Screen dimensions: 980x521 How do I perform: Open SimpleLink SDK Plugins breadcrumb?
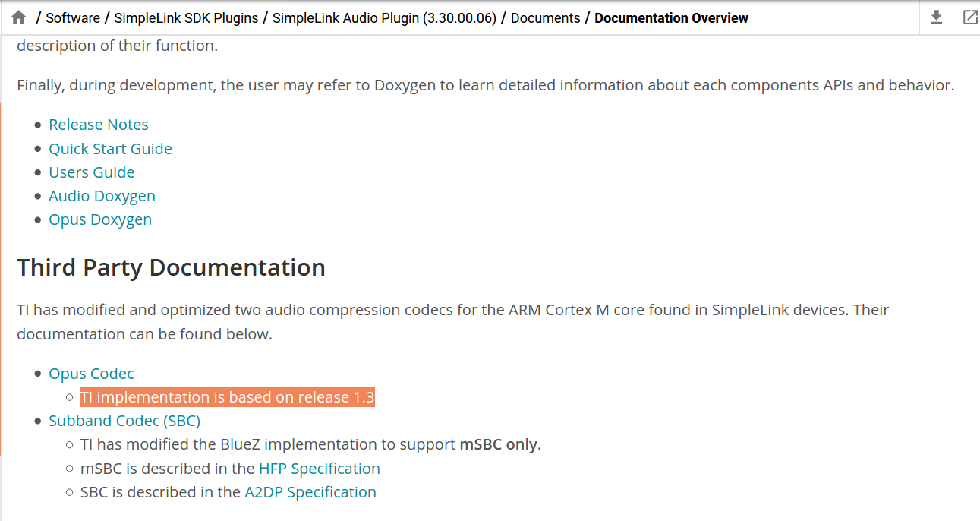point(186,17)
